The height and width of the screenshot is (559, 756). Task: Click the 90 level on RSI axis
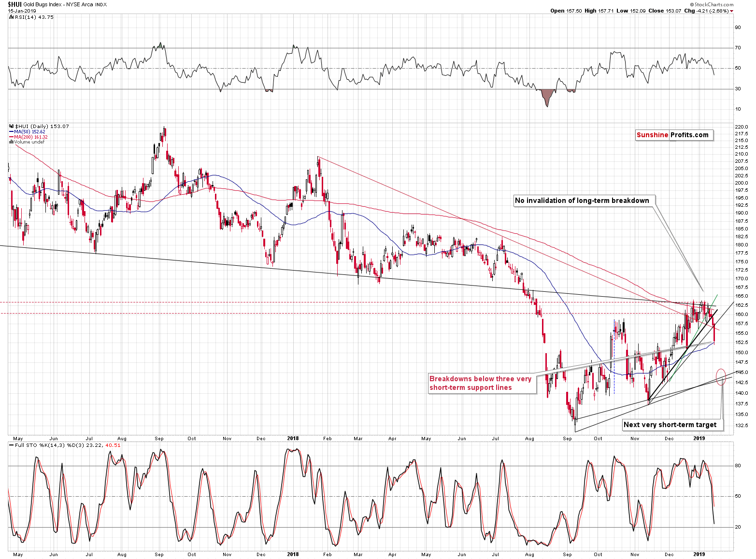tap(738, 28)
